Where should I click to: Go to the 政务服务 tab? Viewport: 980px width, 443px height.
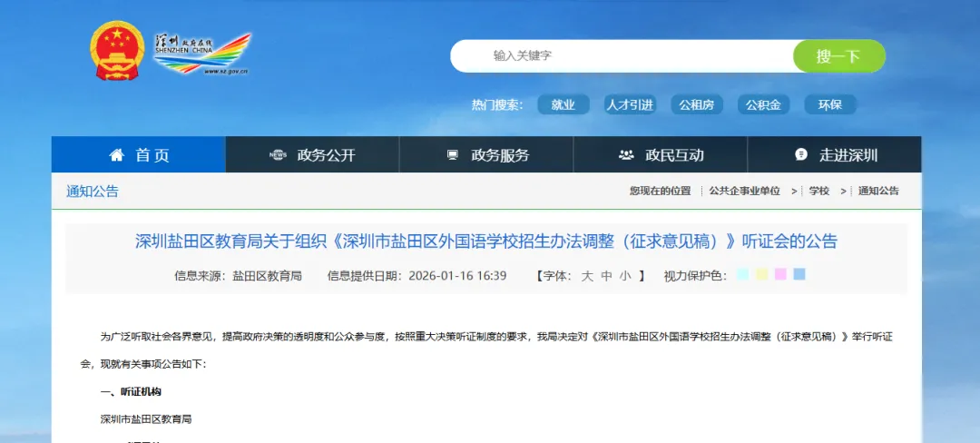486,154
